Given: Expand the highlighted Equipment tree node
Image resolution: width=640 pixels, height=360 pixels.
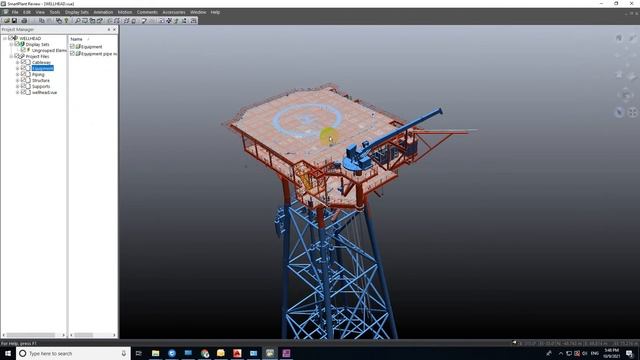Looking at the screenshot, I should [x=17, y=68].
